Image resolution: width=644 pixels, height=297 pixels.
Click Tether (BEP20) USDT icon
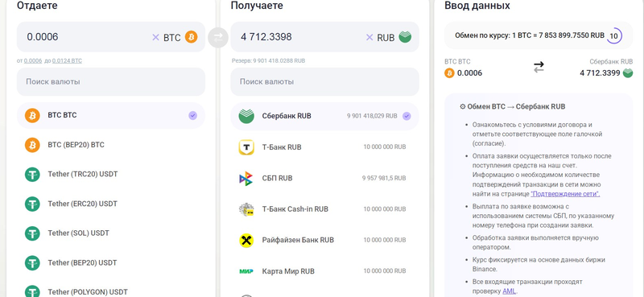click(x=32, y=263)
